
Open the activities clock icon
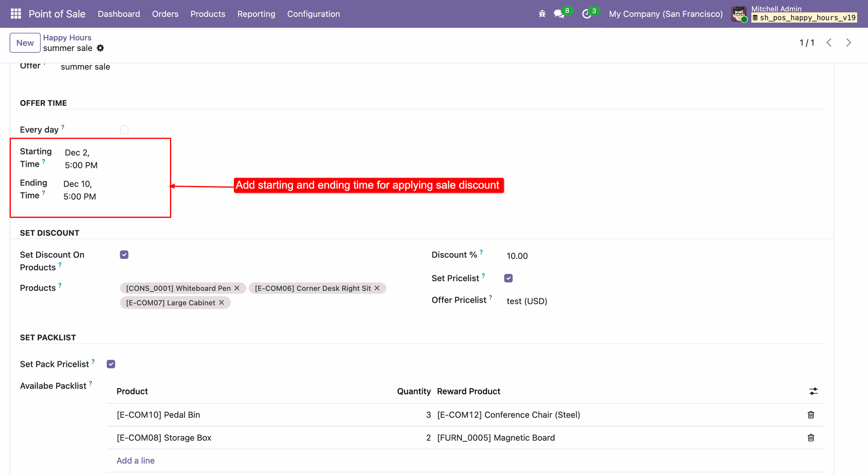tap(586, 14)
